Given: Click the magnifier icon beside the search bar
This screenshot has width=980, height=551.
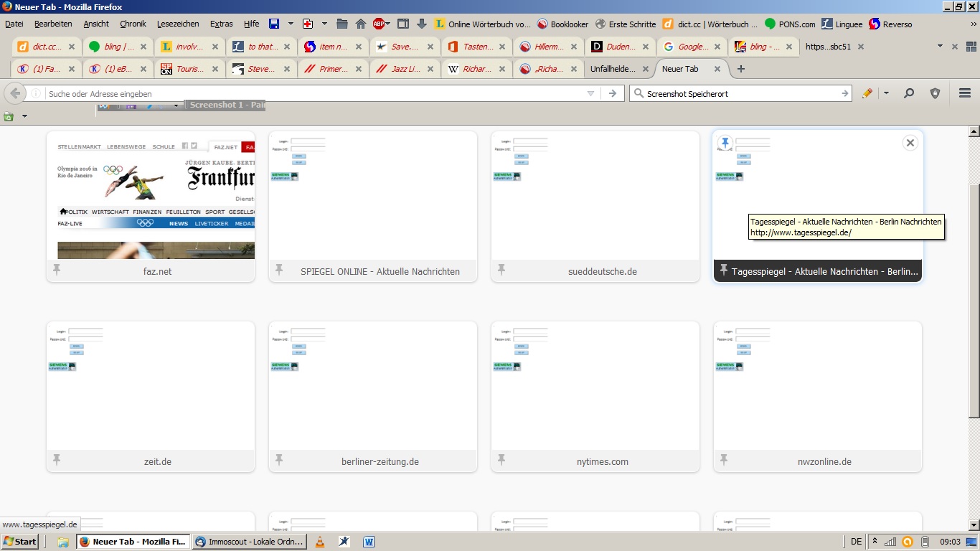Looking at the screenshot, I should tap(909, 93).
